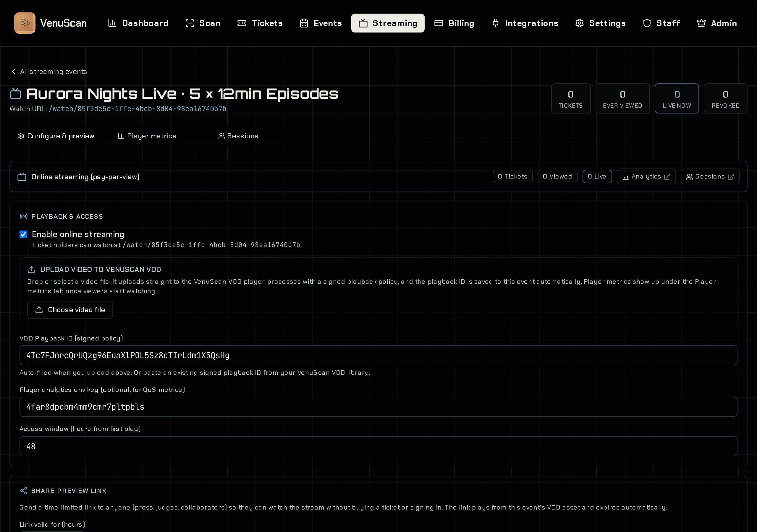Image resolution: width=757 pixels, height=532 pixels.
Task: Click Choose video file button
Action: (x=70, y=310)
